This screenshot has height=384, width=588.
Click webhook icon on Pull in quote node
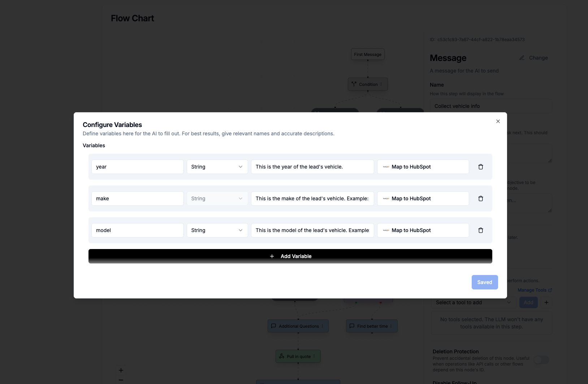[x=282, y=356]
